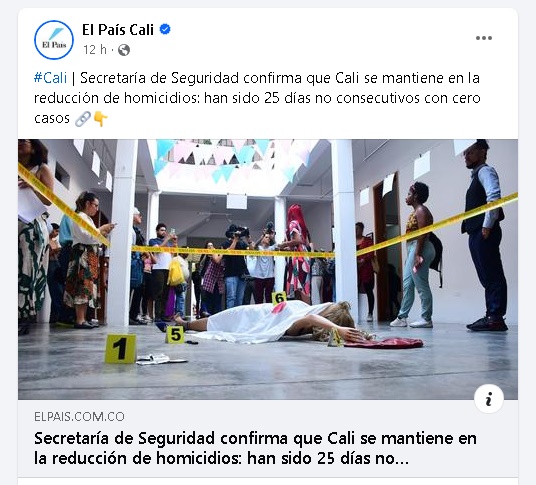
Task: Open the #Cali hashtag
Action: pyautogui.click(x=50, y=78)
